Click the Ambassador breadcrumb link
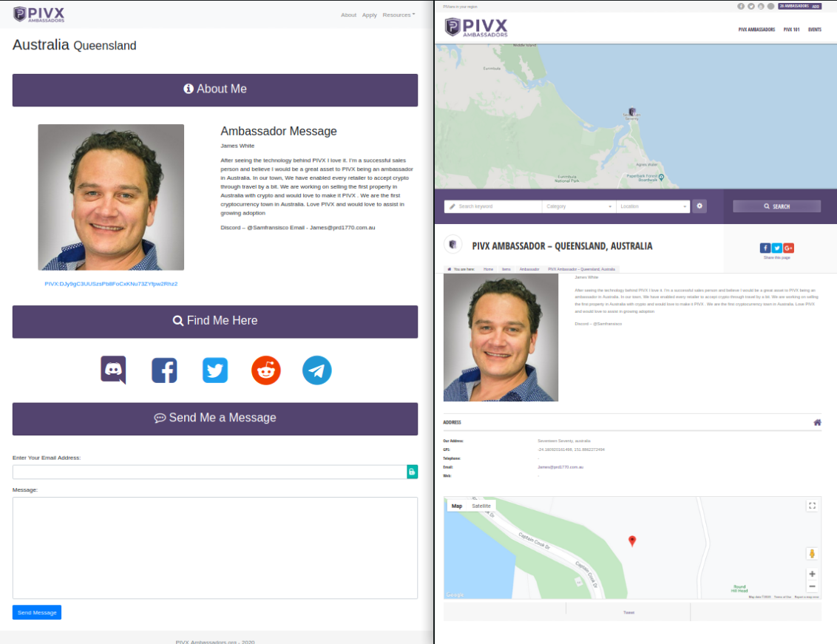837x644 pixels. click(x=529, y=269)
